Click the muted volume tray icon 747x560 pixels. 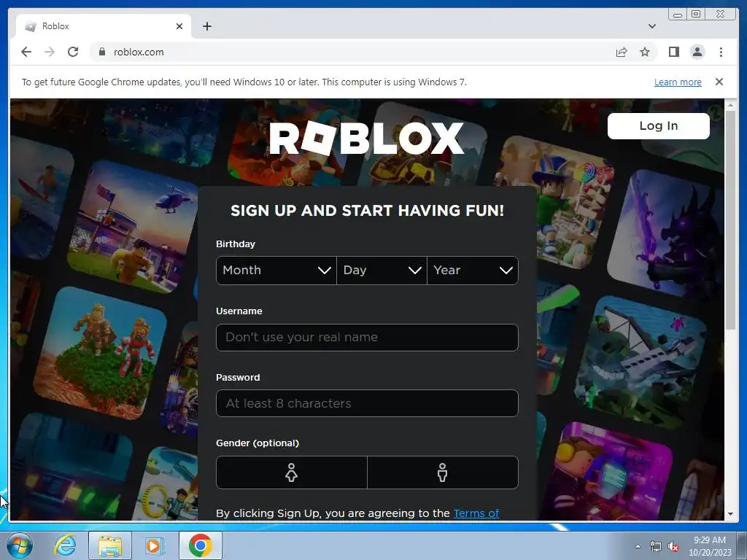[673, 547]
